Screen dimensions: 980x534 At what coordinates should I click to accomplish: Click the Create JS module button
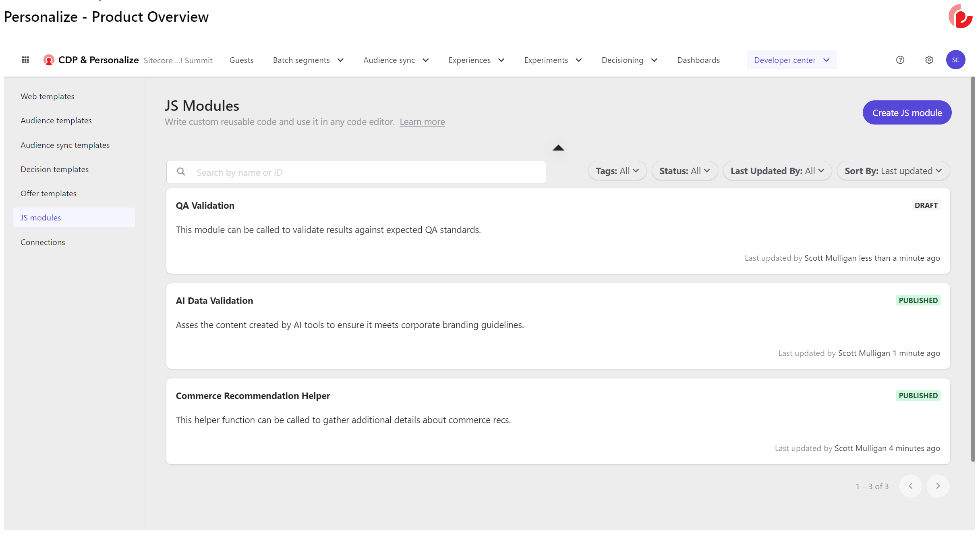pos(907,113)
